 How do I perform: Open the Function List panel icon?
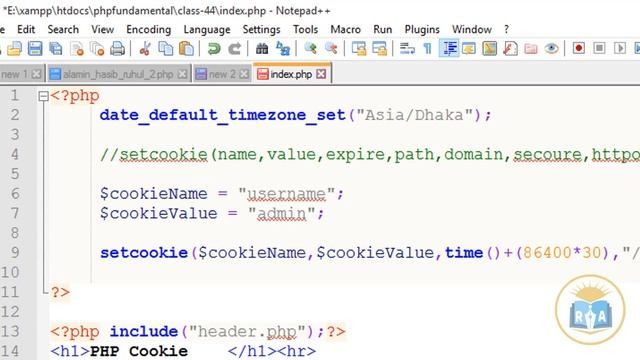510,49
